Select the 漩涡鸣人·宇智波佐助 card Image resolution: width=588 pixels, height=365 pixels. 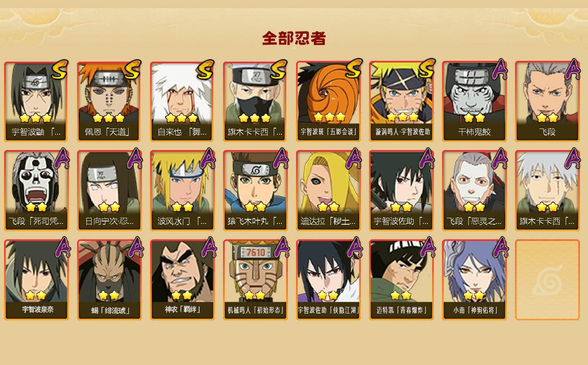(401, 101)
